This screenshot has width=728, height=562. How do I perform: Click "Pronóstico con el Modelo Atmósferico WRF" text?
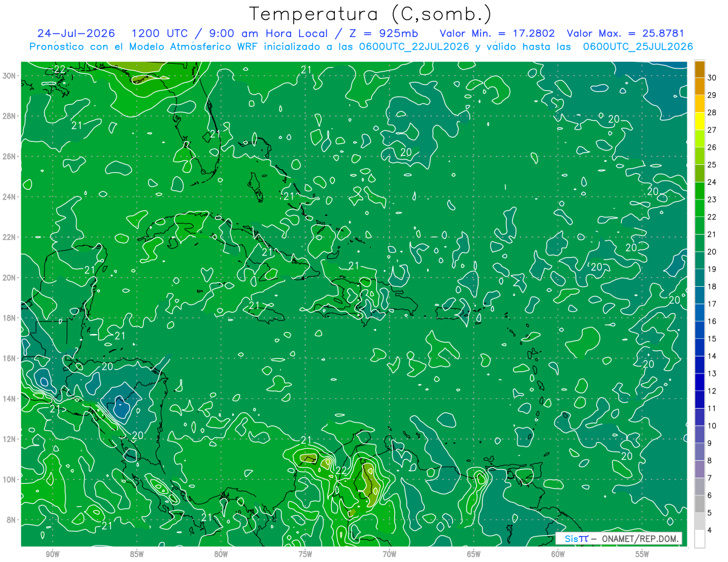(144, 47)
